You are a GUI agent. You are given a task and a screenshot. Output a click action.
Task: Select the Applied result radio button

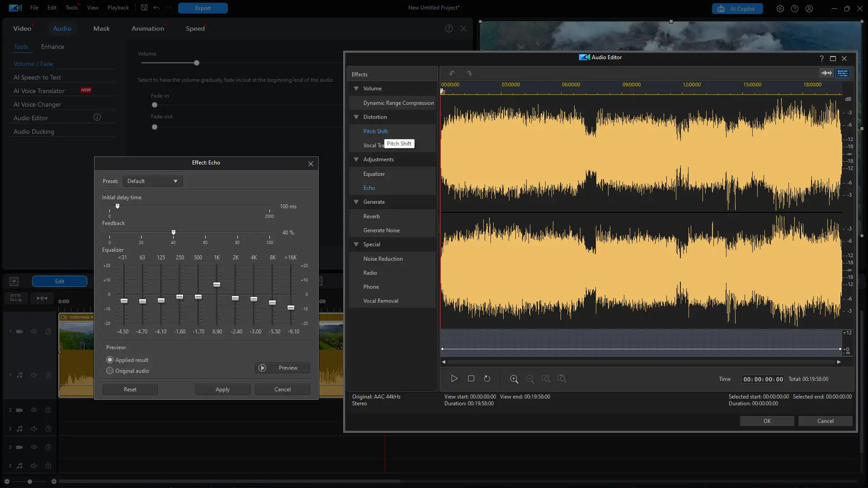tap(110, 360)
